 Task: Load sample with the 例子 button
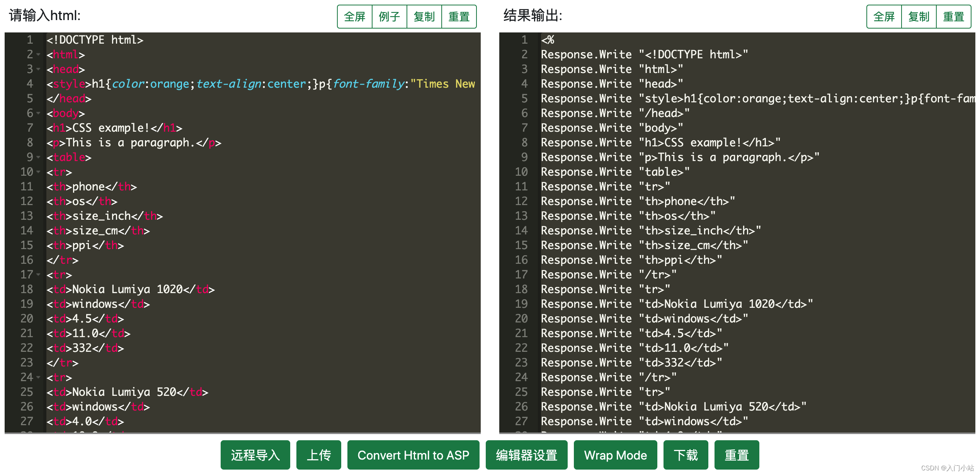pos(389,17)
